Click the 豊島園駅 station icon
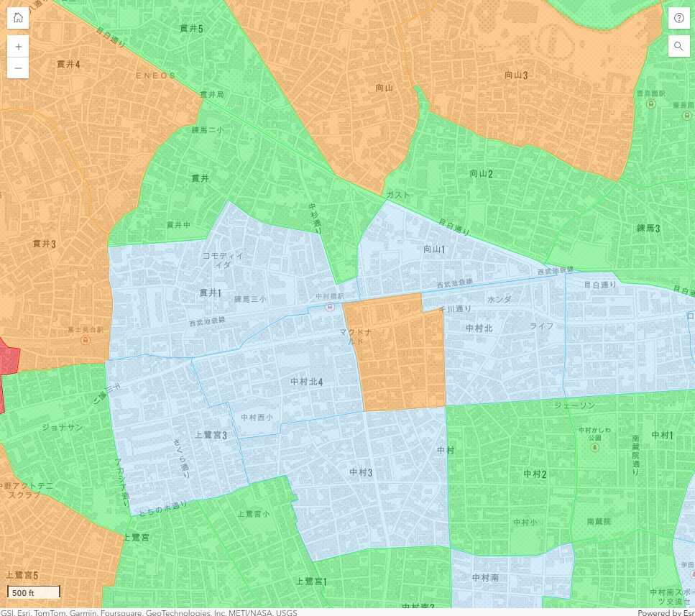This screenshot has height=616, width=695. point(651,104)
